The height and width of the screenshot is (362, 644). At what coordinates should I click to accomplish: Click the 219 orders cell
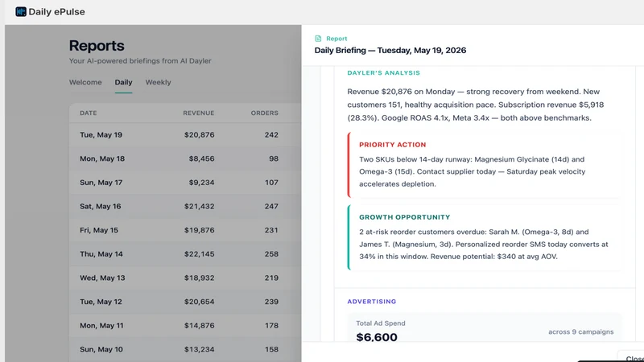(271, 278)
